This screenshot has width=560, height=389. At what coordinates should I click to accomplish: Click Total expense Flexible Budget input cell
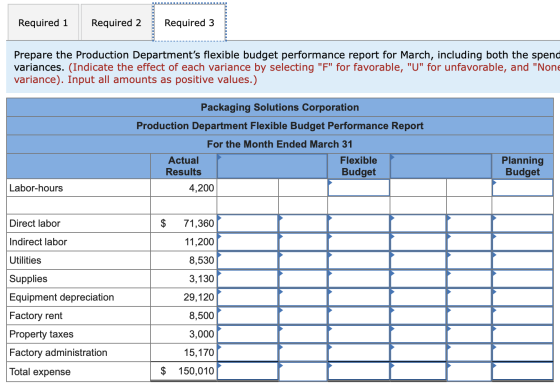(359, 371)
